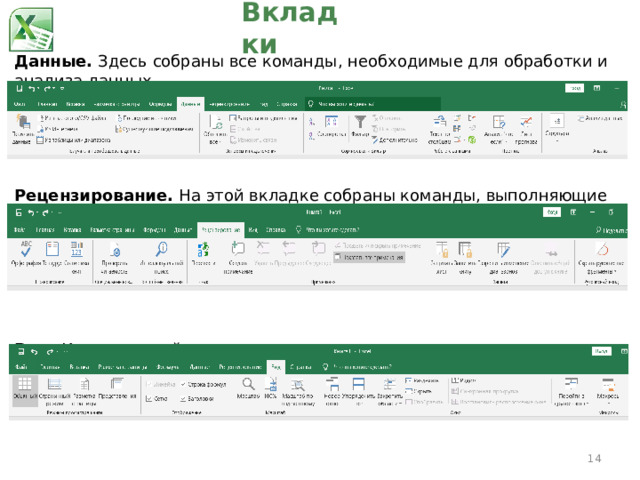Click Get Data icon in Data ribbon
640x480 pixels.
23,122
